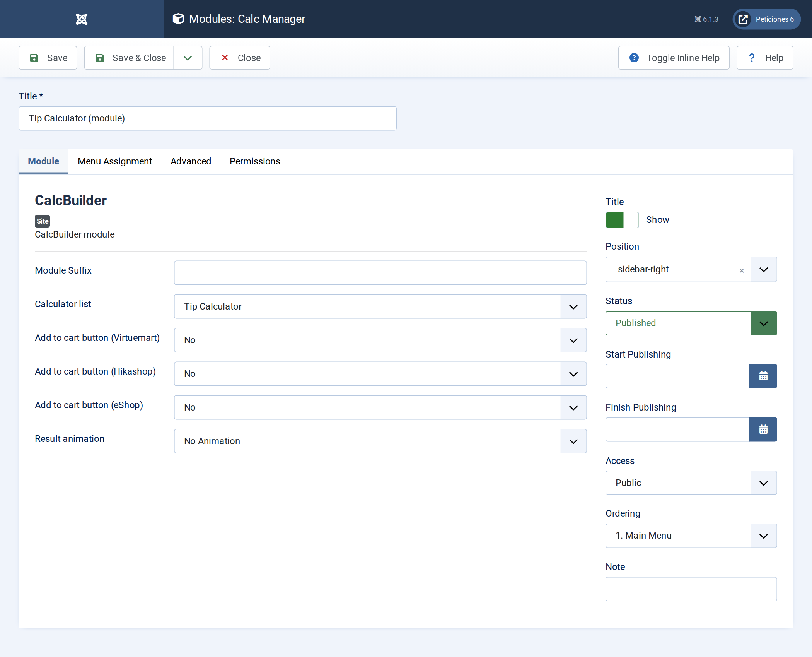Toggle Inline Help button

[x=674, y=58]
